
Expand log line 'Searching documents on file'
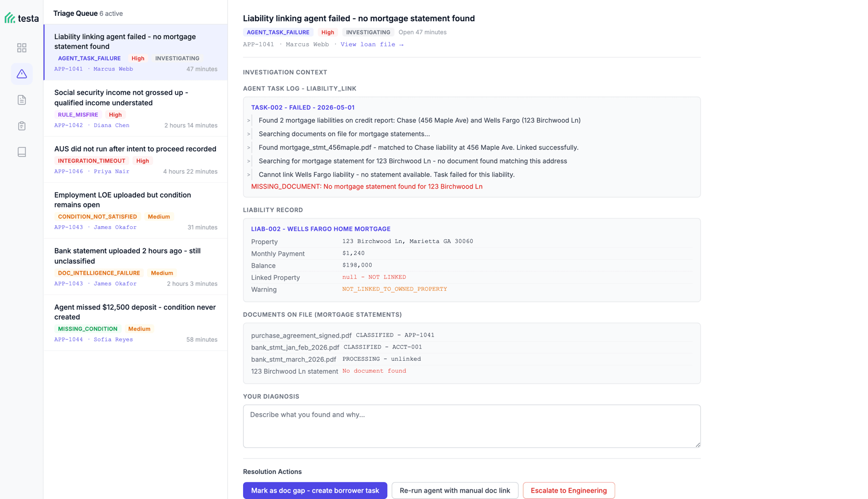(248, 134)
